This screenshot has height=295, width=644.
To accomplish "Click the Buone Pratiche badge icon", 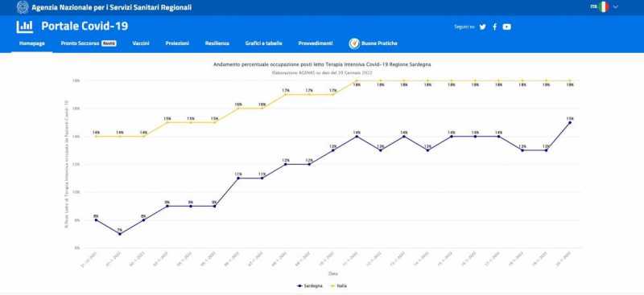I will pyautogui.click(x=354, y=43).
